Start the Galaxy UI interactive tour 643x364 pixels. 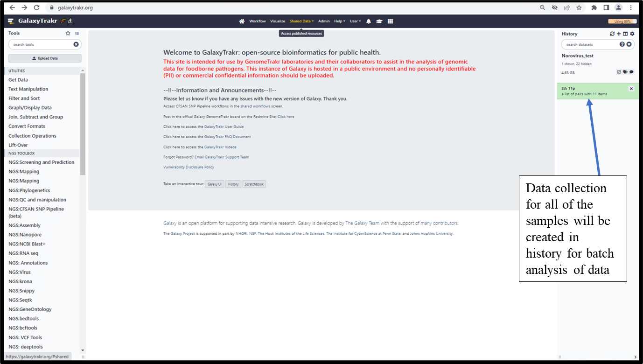click(215, 184)
